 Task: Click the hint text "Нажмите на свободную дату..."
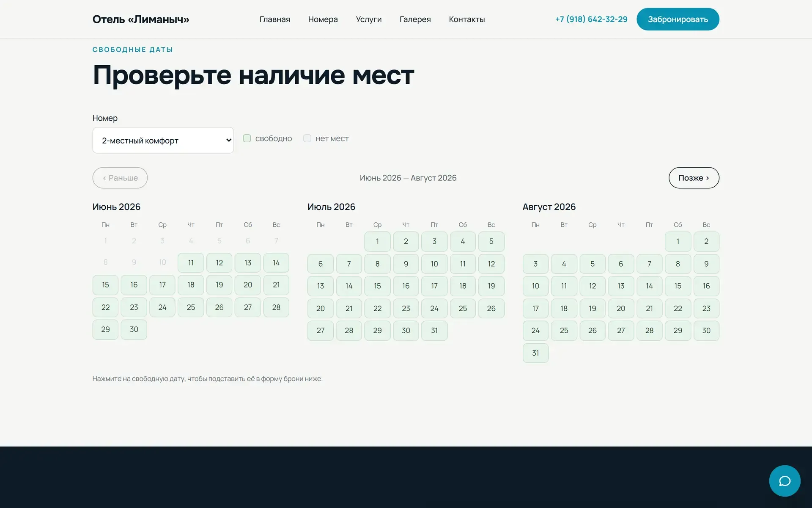tap(208, 379)
